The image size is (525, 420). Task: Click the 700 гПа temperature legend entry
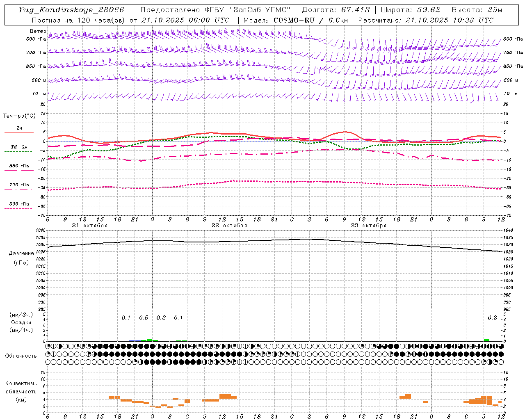coord(19,186)
